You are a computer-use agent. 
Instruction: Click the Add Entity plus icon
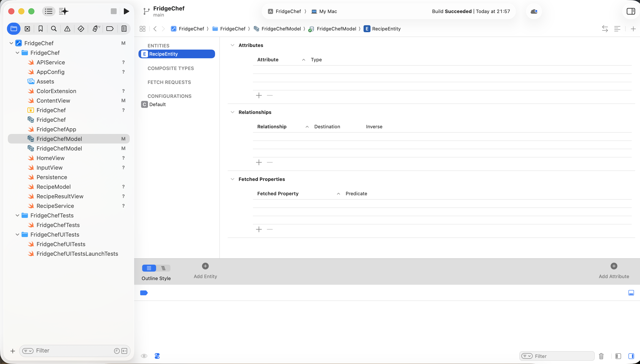[x=205, y=266]
